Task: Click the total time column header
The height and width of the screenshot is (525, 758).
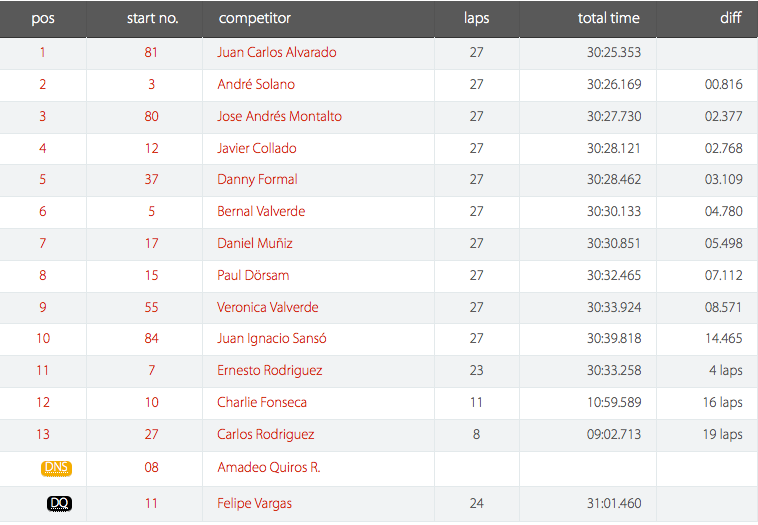Action: (x=609, y=18)
